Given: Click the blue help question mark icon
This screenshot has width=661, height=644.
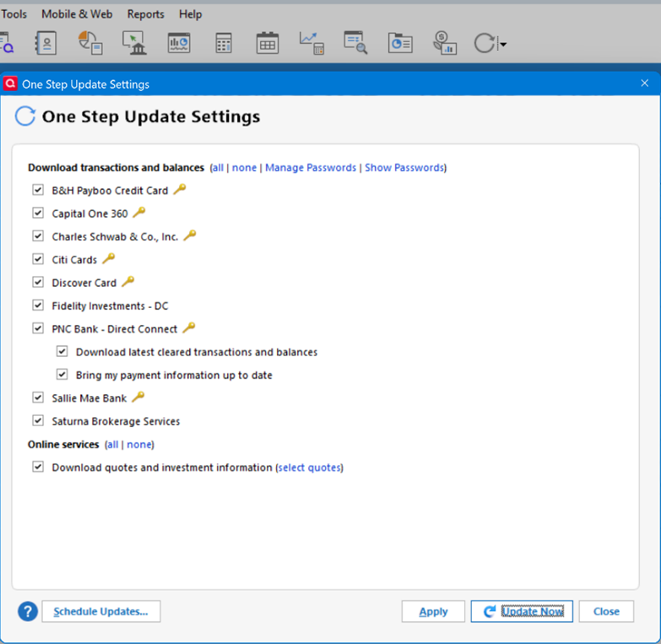Looking at the screenshot, I should (x=28, y=611).
